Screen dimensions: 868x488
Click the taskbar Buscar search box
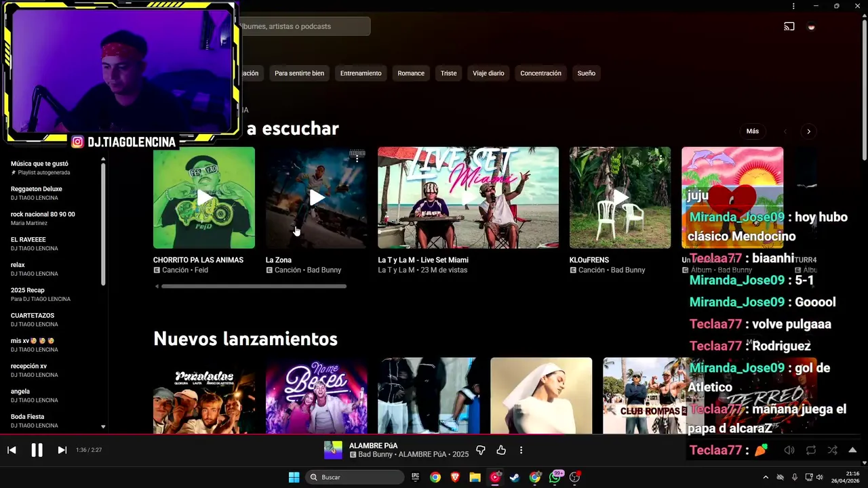pos(355,477)
